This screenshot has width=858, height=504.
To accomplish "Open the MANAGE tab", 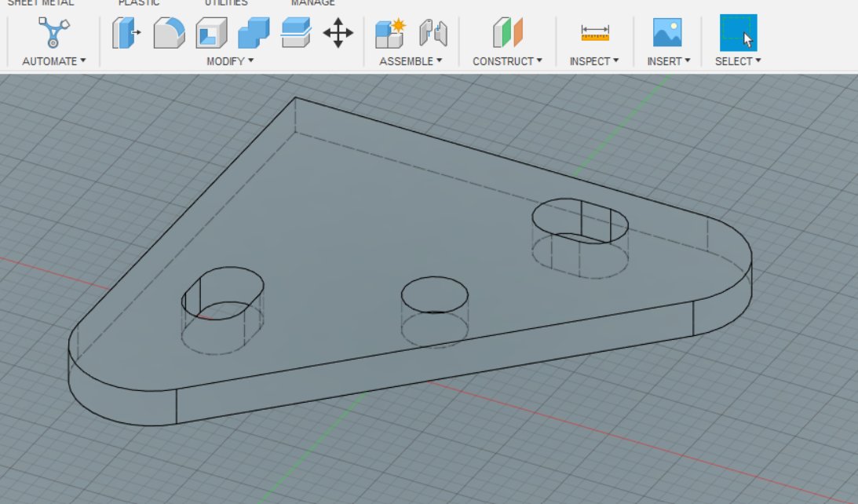I will [x=313, y=2].
